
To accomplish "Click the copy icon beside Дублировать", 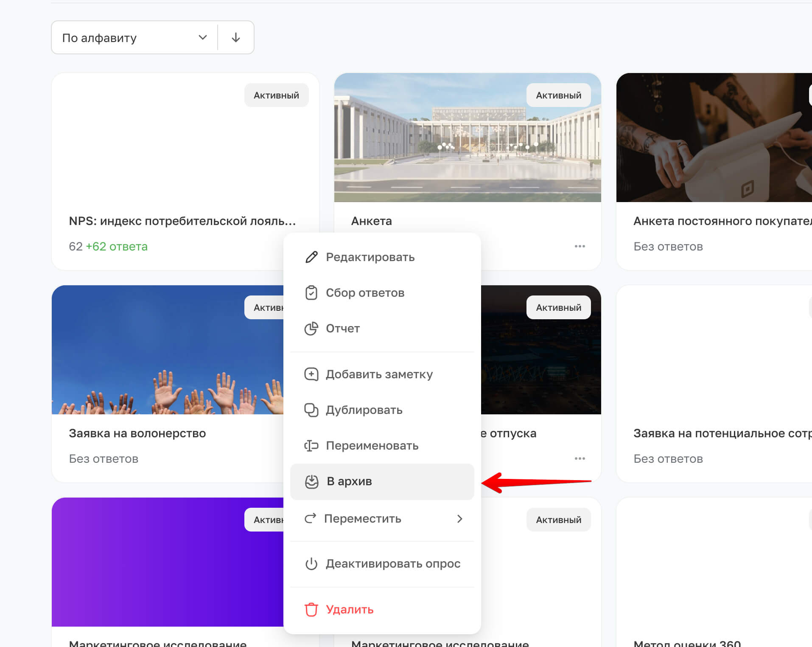I will [311, 410].
